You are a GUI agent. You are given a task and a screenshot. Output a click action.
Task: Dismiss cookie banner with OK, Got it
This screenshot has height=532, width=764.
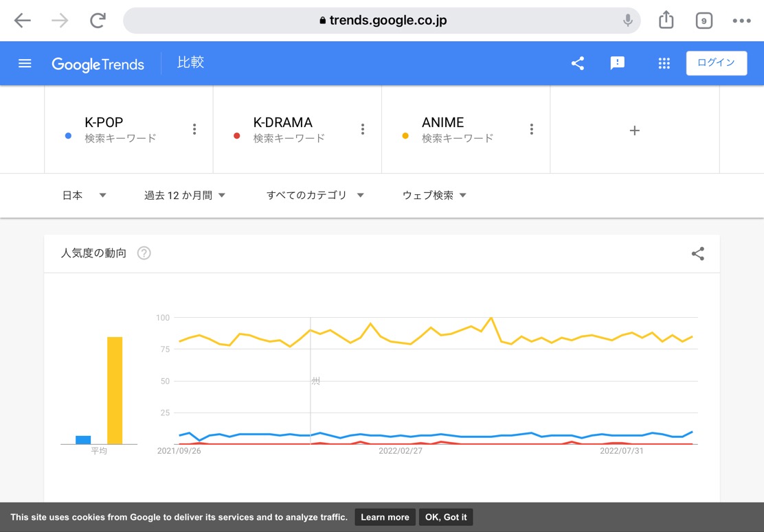click(x=446, y=517)
